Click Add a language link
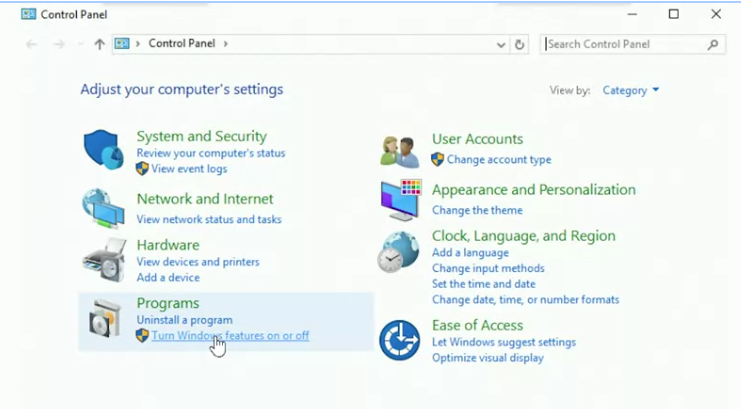Viewport: 741px width, 409px height. pyautogui.click(x=470, y=253)
